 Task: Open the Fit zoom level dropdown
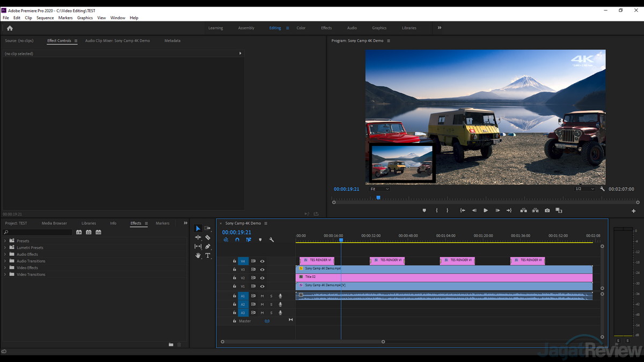tap(379, 189)
